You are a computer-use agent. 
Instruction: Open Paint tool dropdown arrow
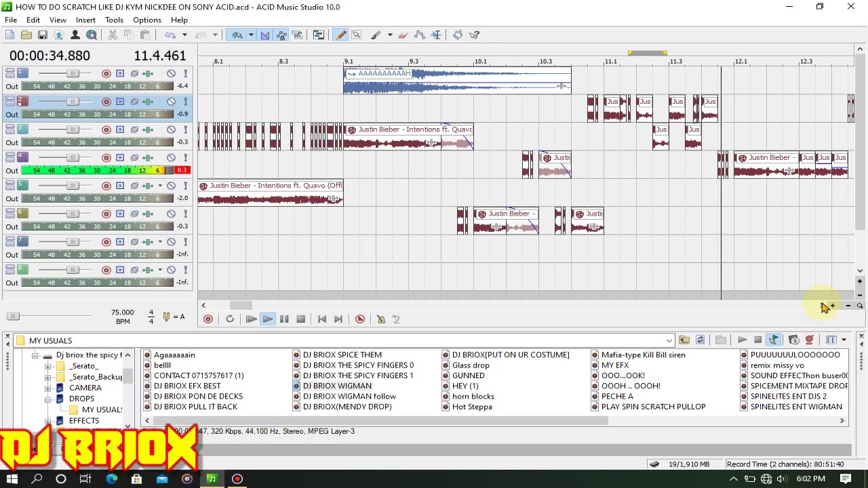tap(389, 35)
